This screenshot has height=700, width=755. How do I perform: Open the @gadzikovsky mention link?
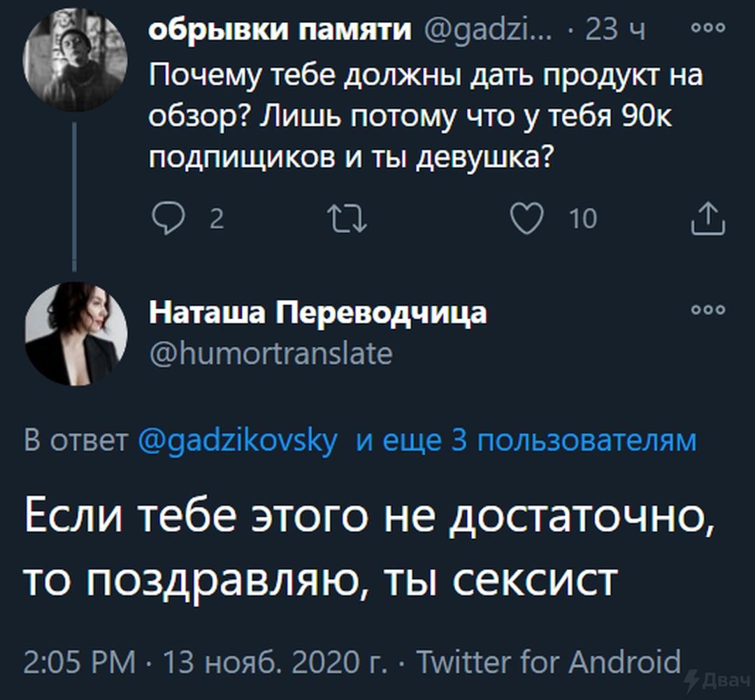click(238, 441)
